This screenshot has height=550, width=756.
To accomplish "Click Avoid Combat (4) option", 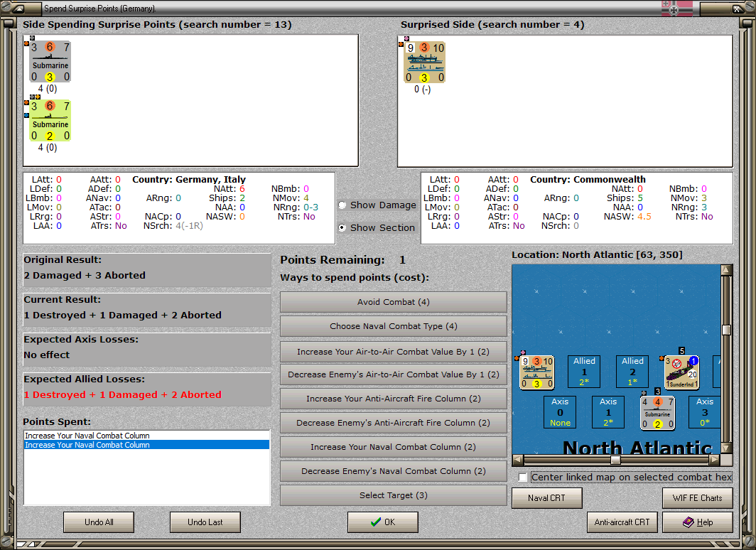I will [394, 302].
